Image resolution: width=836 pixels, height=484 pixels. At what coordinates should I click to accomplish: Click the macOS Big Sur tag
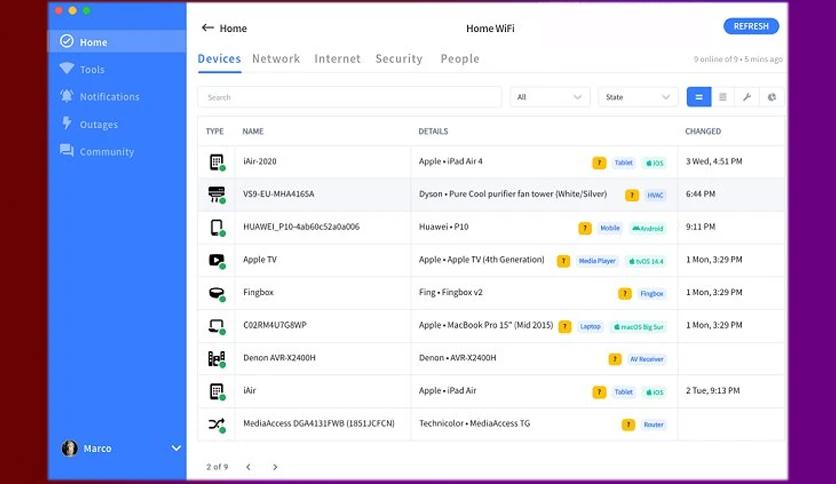(639, 326)
